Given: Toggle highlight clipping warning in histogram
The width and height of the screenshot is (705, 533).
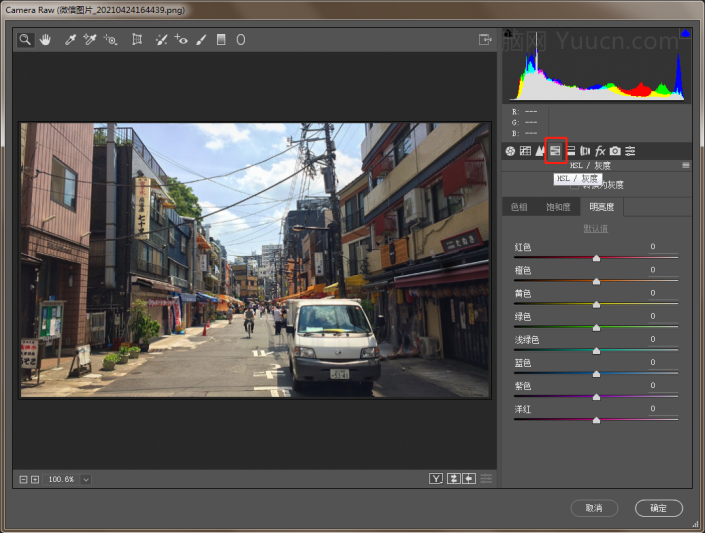Looking at the screenshot, I should coord(685,34).
